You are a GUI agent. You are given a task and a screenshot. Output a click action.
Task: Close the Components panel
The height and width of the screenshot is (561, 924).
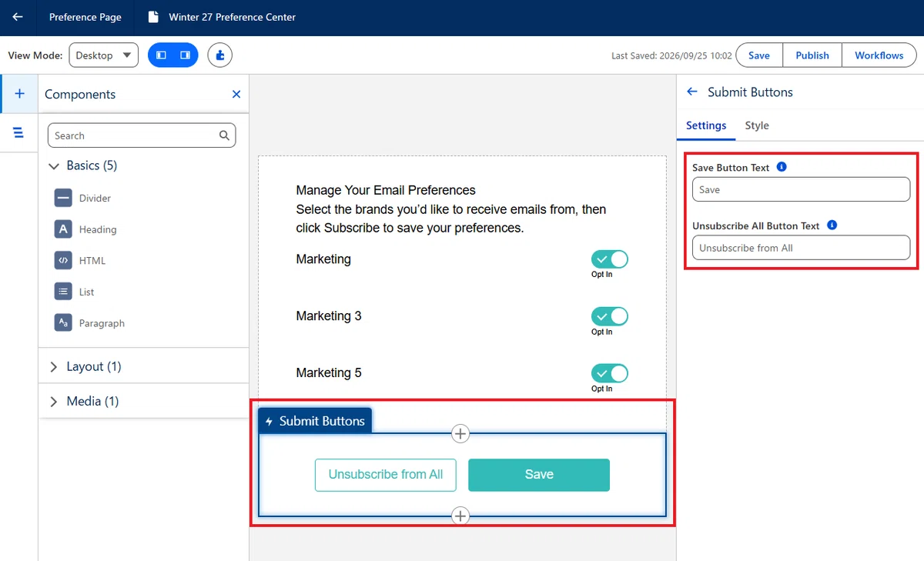point(236,94)
